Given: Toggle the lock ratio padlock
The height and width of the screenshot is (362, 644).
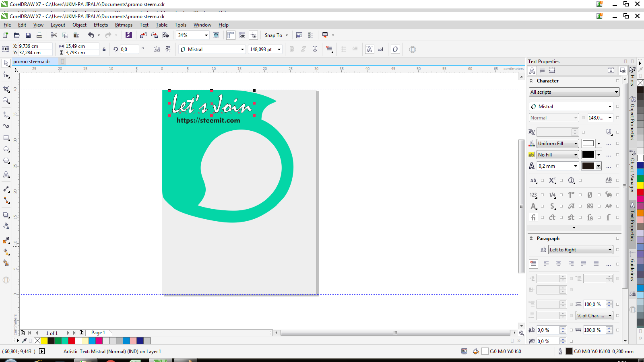Looking at the screenshot, I should click(x=104, y=49).
